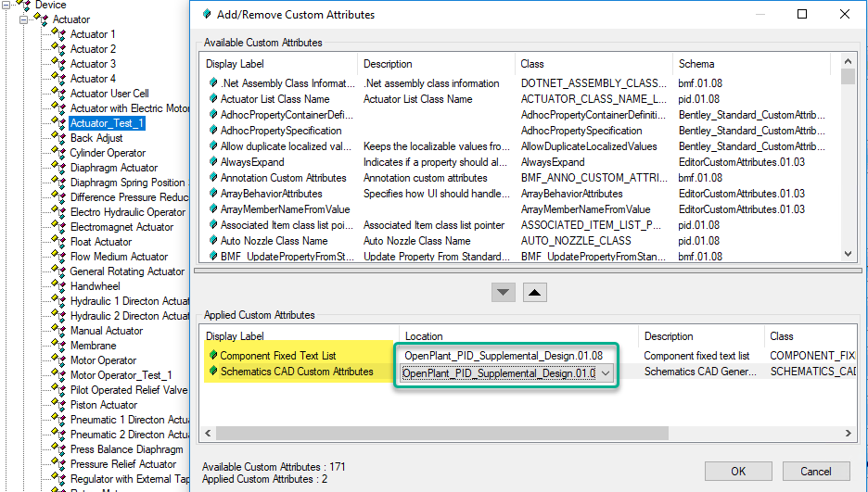This screenshot has width=868, height=492.
Task: Click the Membrane tree node icon
Action: [58, 346]
